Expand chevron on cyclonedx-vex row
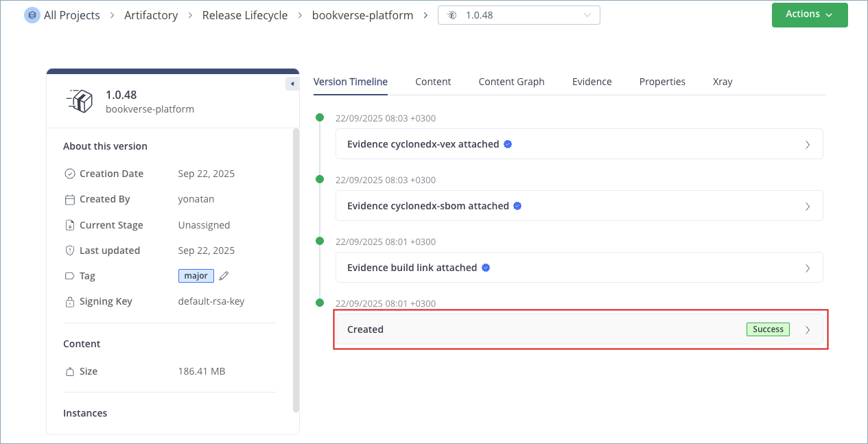This screenshot has width=868, height=444. (x=808, y=145)
